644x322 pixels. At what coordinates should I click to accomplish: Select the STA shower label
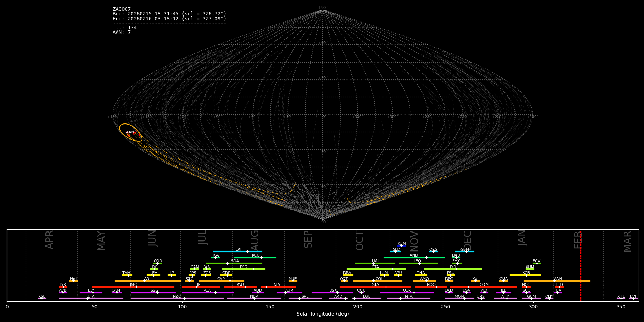click(375, 285)
